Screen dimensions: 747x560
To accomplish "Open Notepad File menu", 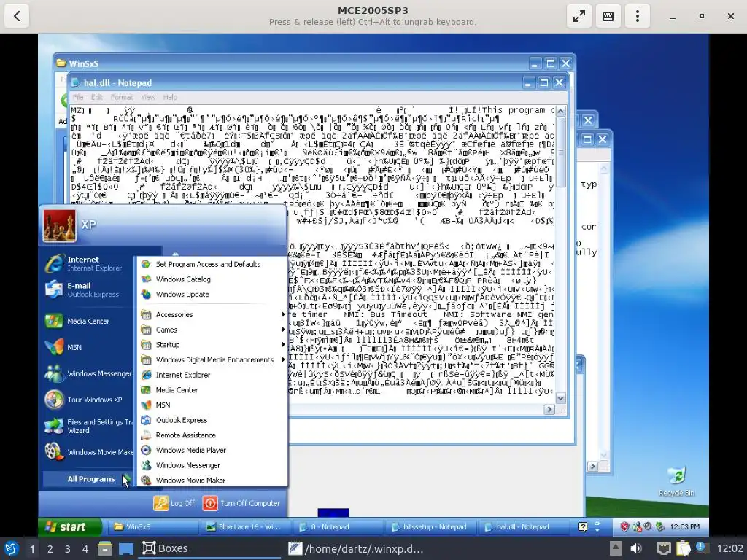I will coord(78,97).
